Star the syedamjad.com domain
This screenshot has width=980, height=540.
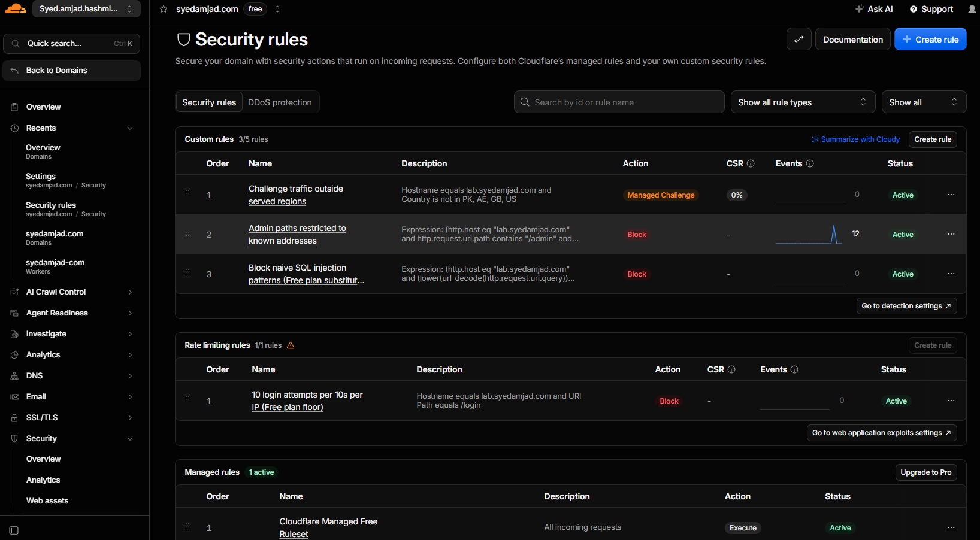tap(164, 9)
